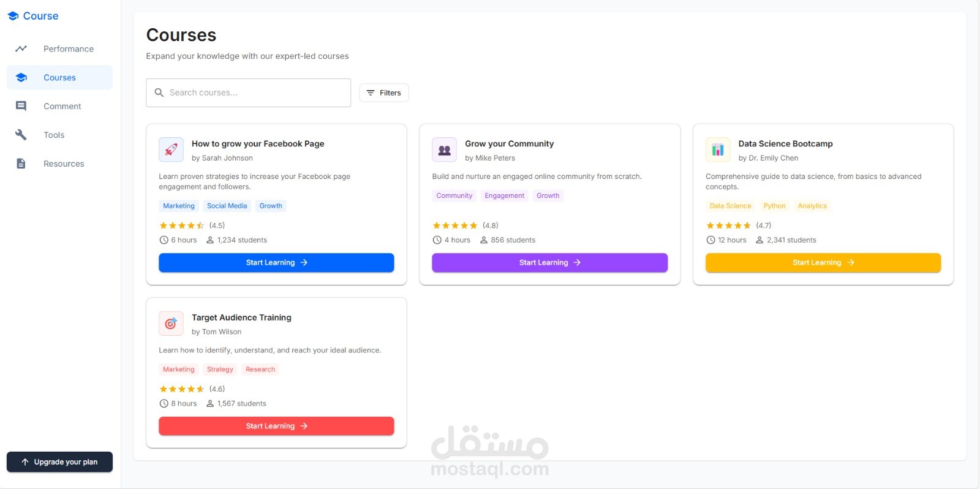The image size is (980, 489).
Task: Click the Resources document icon
Action: point(21,164)
